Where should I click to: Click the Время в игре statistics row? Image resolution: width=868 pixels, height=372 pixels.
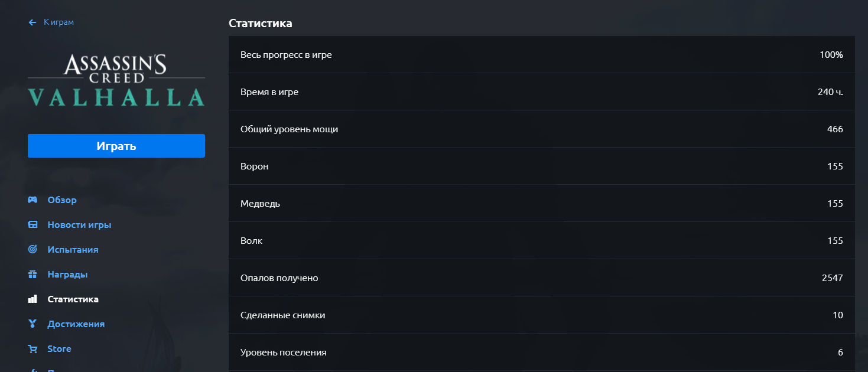pos(541,92)
